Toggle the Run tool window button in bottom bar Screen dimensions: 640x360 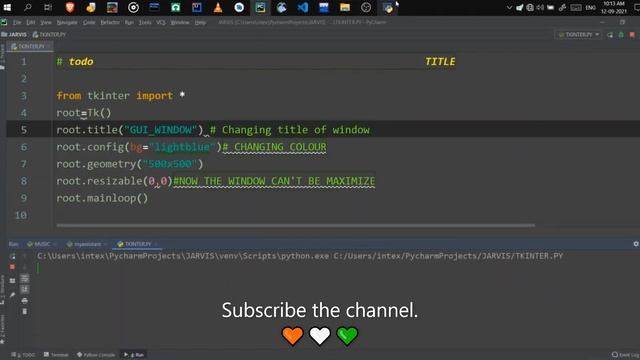click(x=134, y=355)
